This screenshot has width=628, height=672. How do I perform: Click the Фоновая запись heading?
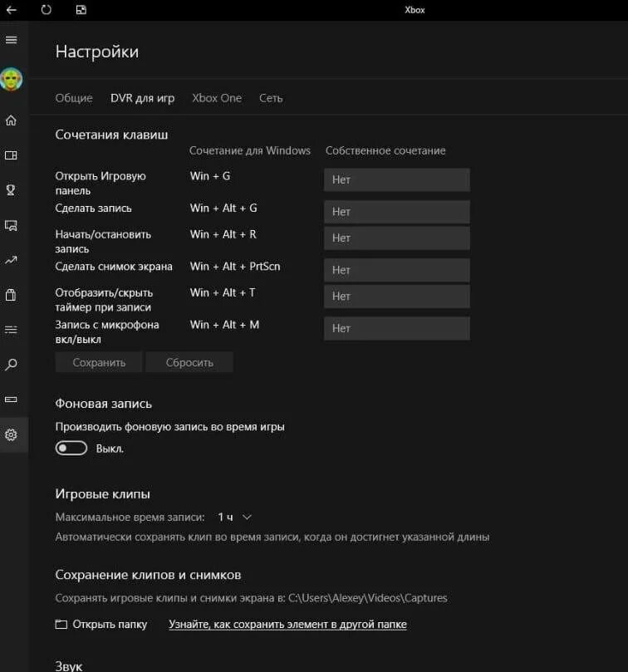tap(103, 404)
